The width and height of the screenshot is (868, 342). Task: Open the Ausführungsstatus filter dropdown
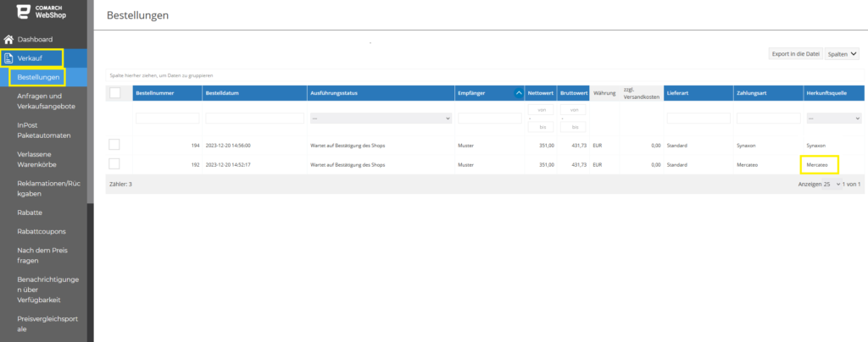pyautogui.click(x=381, y=119)
